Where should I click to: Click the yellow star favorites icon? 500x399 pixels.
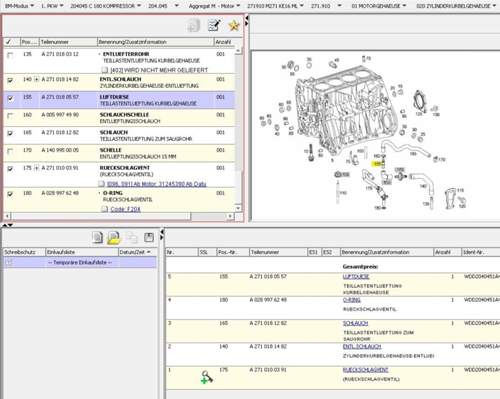[x=234, y=26]
